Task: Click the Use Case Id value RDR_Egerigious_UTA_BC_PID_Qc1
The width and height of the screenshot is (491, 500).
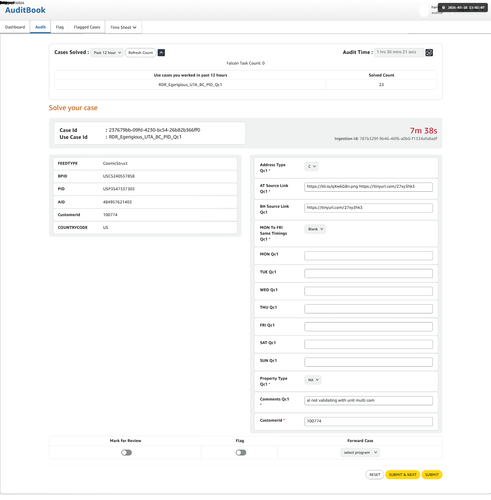Action: [x=145, y=137]
